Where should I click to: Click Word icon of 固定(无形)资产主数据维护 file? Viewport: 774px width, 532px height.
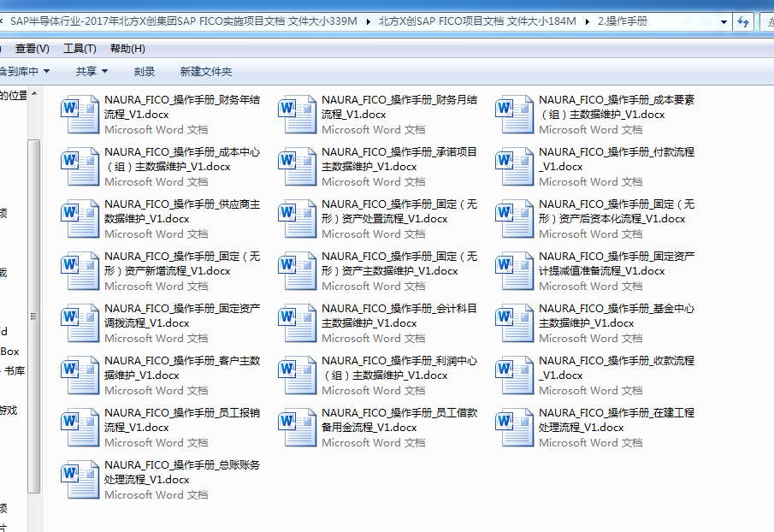(297, 271)
